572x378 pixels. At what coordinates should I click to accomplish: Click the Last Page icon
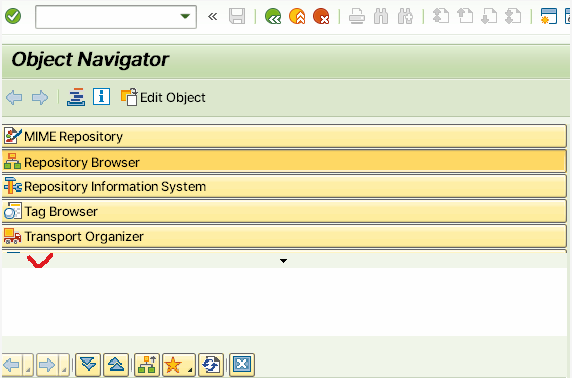[x=513, y=16]
